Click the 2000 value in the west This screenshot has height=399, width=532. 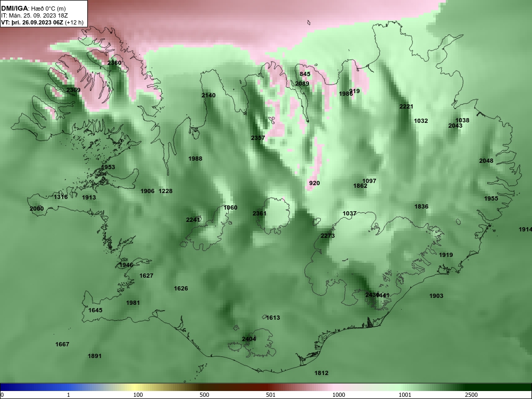pos(37,209)
